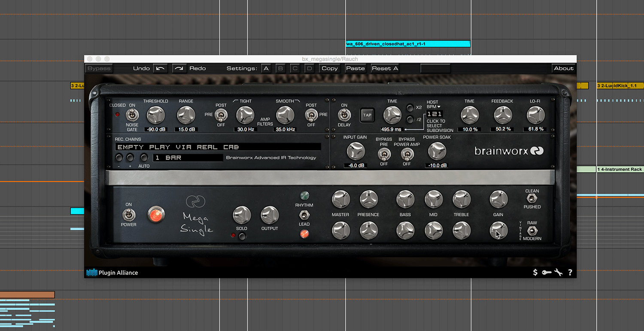This screenshot has width=644, height=331.
Task: Click the noise gate CLOSED indicator LED
Action: [x=118, y=115]
